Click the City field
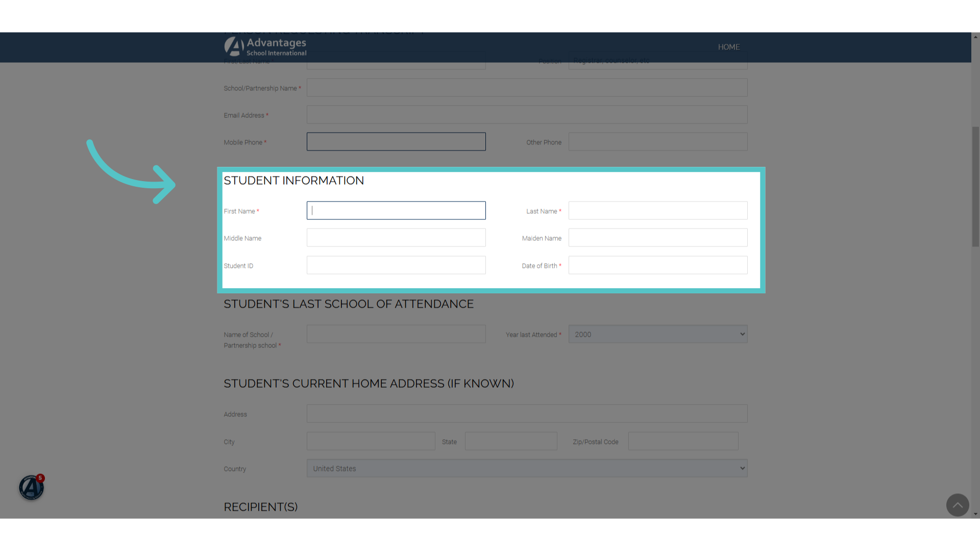The image size is (980, 551). click(371, 441)
